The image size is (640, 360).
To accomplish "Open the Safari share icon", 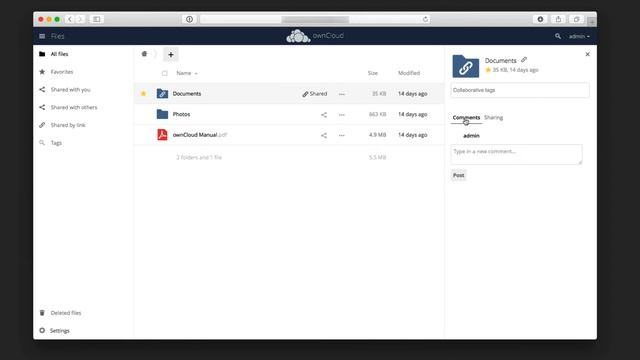I will [558, 19].
